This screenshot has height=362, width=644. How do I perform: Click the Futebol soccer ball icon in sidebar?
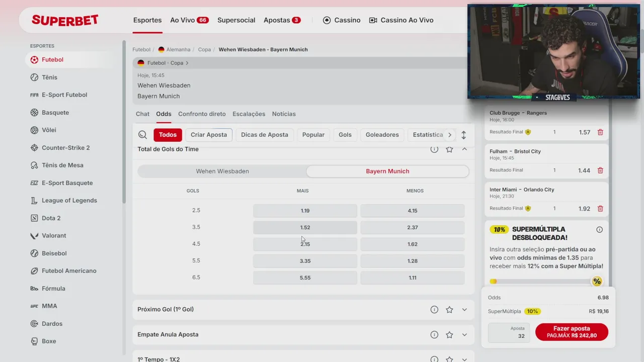(x=34, y=60)
